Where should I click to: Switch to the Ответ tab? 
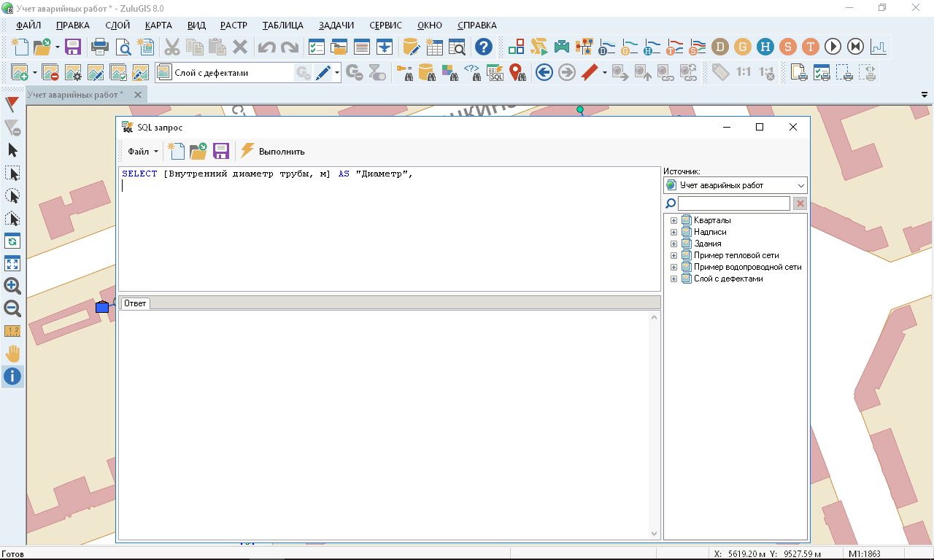tap(135, 303)
